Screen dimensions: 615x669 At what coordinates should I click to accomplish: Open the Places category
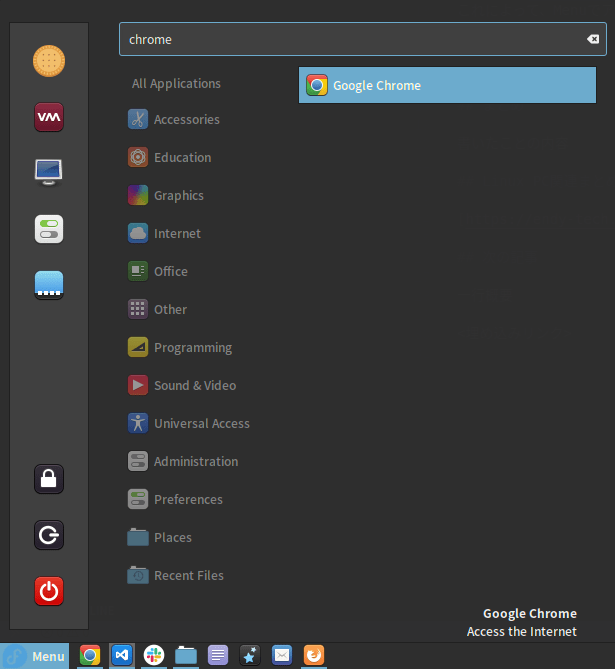click(x=160, y=537)
